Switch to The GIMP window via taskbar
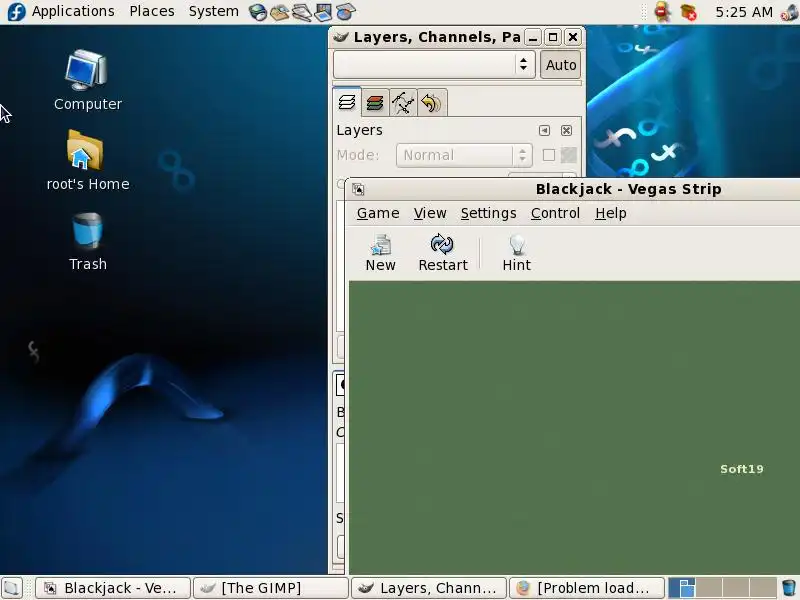The width and height of the screenshot is (800, 600). click(x=270, y=588)
